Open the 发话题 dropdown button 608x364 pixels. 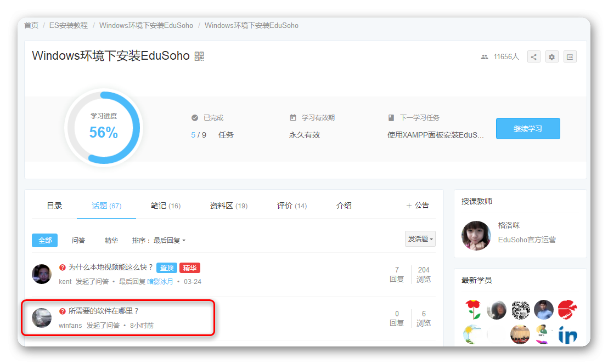420,239
